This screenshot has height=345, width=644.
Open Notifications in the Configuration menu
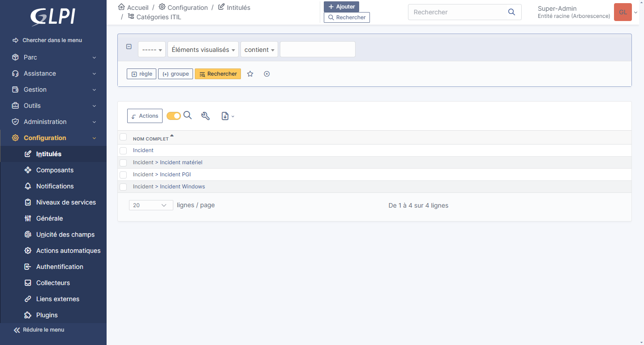coord(55,186)
